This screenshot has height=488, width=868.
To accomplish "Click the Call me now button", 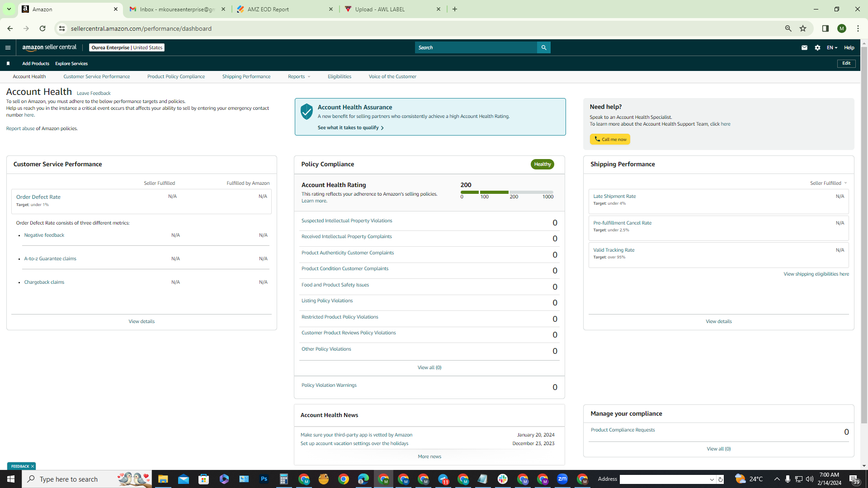I will tap(610, 139).
